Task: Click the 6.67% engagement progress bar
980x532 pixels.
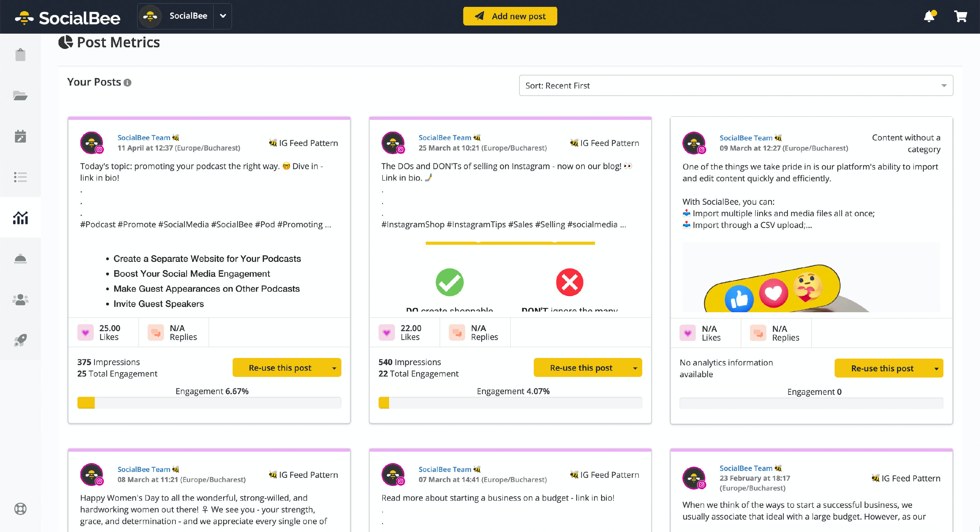Action: [x=209, y=403]
